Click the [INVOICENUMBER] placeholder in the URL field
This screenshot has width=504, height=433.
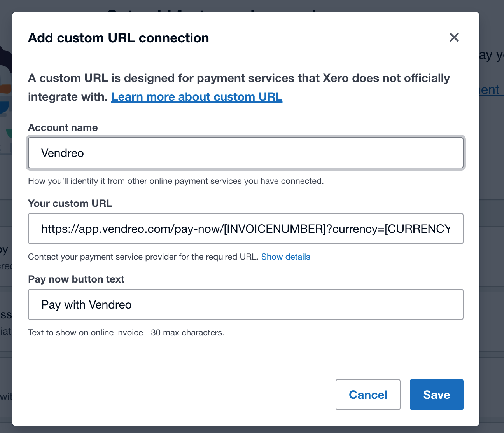point(275,229)
